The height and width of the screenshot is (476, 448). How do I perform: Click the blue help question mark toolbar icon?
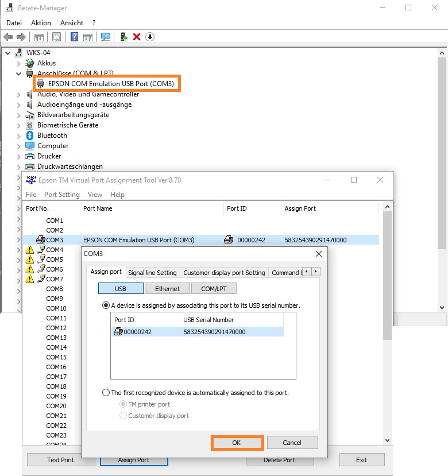(x=74, y=37)
